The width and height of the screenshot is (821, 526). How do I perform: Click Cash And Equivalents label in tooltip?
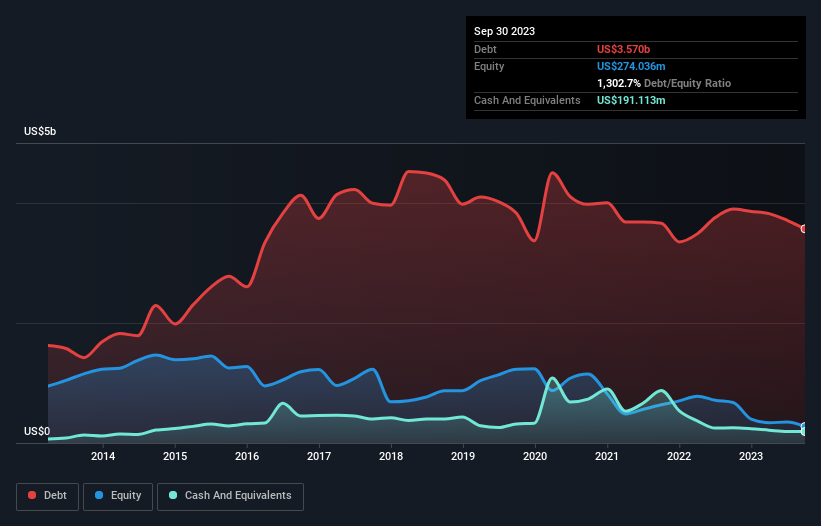click(527, 100)
